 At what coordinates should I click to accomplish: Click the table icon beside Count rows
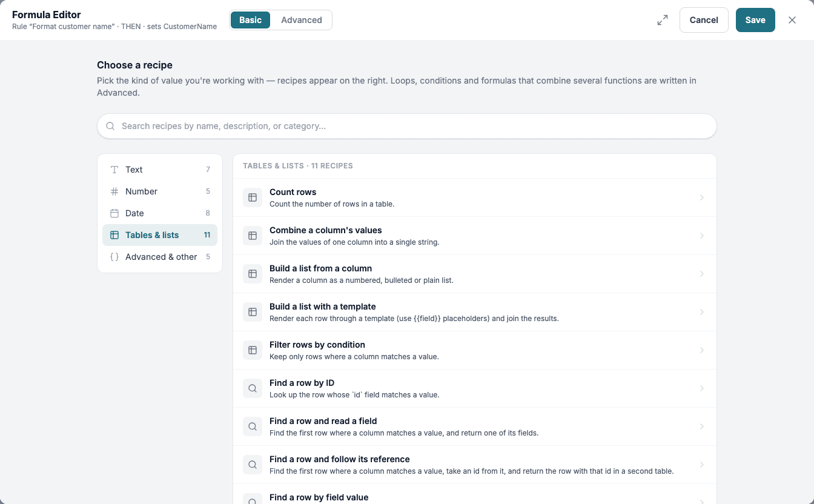coord(253,197)
